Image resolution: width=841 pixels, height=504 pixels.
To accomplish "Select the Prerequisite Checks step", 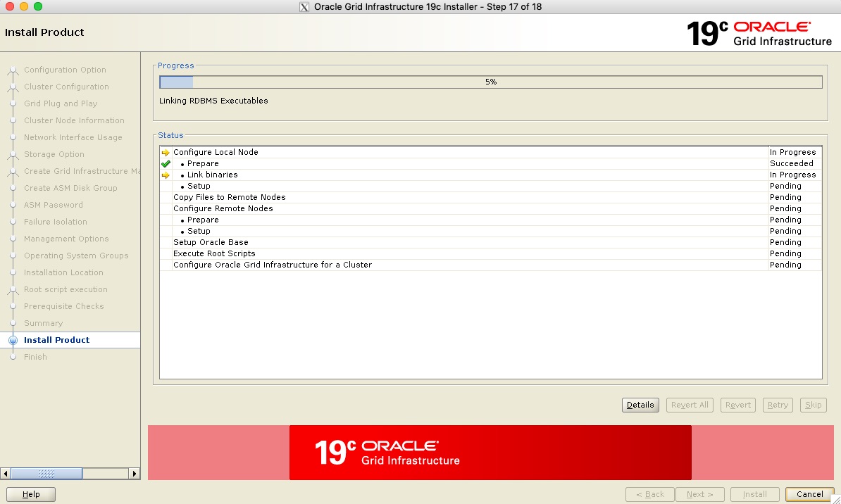I will [x=64, y=306].
